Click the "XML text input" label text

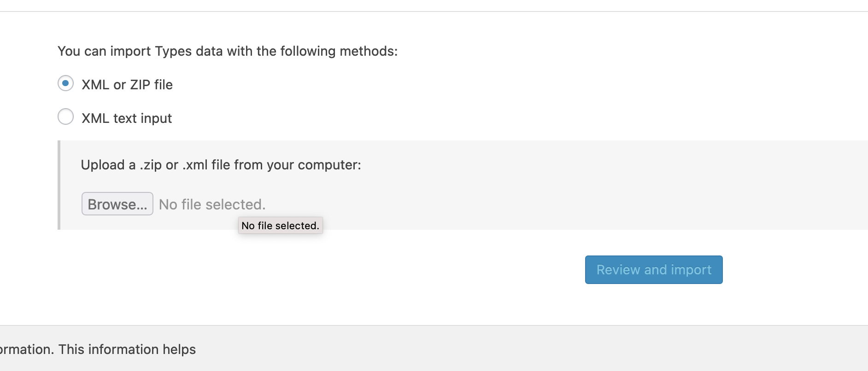pyautogui.click(x=127, y=118)
